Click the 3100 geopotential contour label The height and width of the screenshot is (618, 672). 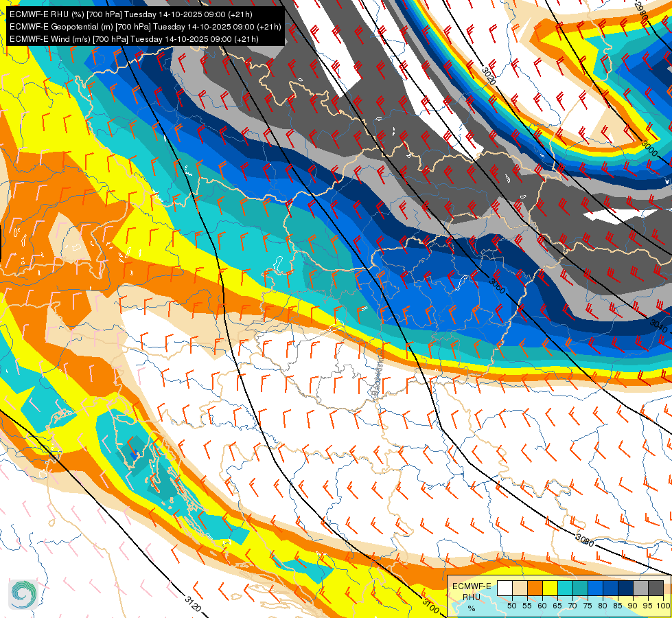tap(430, 606)
